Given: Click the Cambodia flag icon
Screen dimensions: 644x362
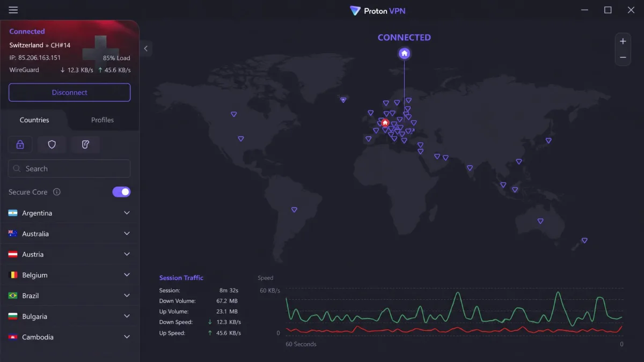Looking at the screenshot, I should point(13,337).
